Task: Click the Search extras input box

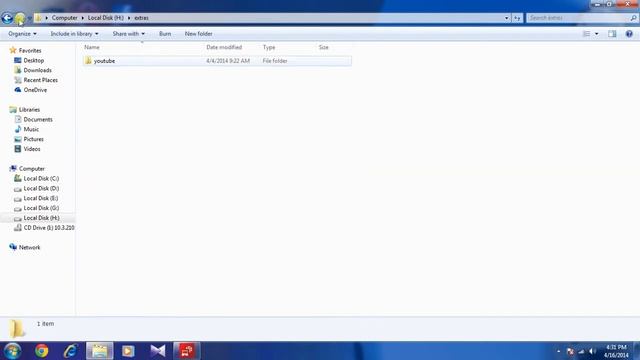Action: click(577, 18)
